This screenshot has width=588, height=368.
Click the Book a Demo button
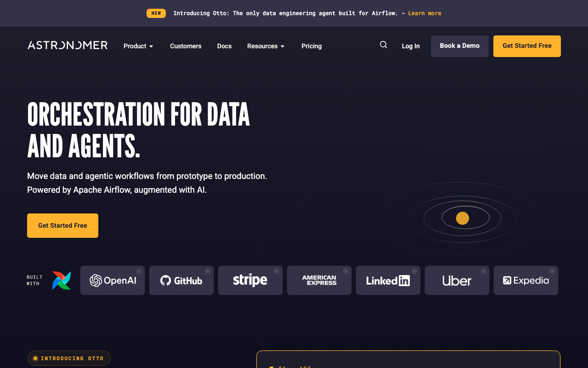coord(460,46)
